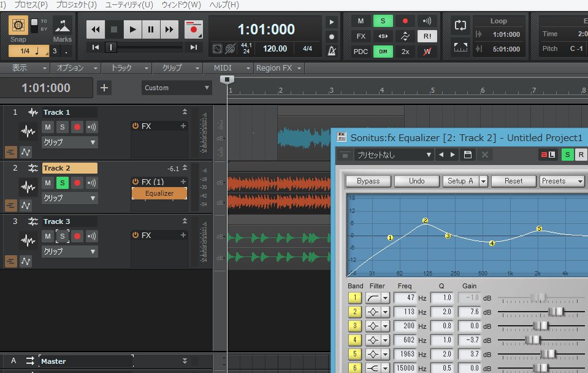Click the Reset button in Equalizer

click(x=513, y=181)
